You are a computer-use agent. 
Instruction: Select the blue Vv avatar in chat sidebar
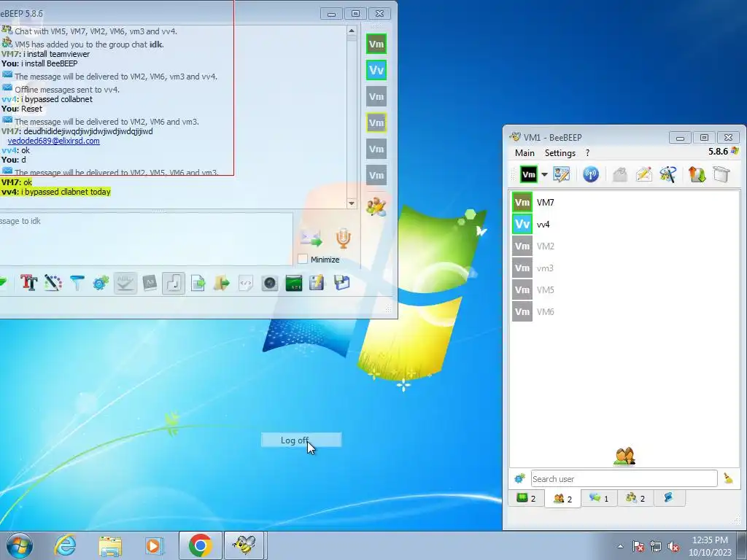coord(376,71)
